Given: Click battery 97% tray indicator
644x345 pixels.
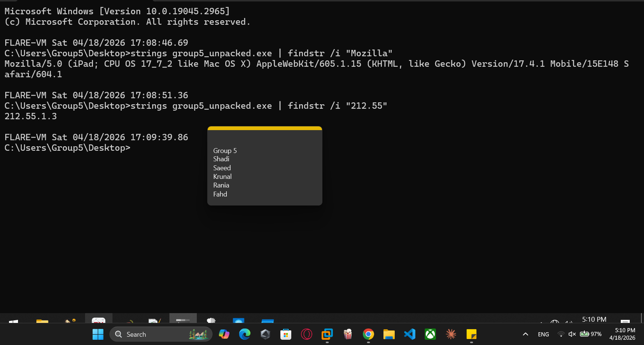Looking at the screenshot, I should point(590,334).
